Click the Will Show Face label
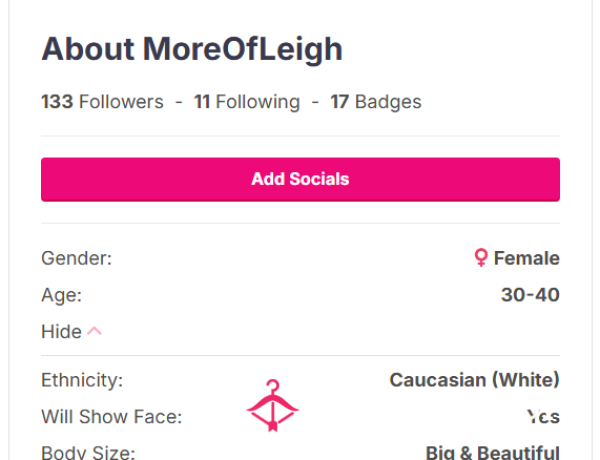 111,416
